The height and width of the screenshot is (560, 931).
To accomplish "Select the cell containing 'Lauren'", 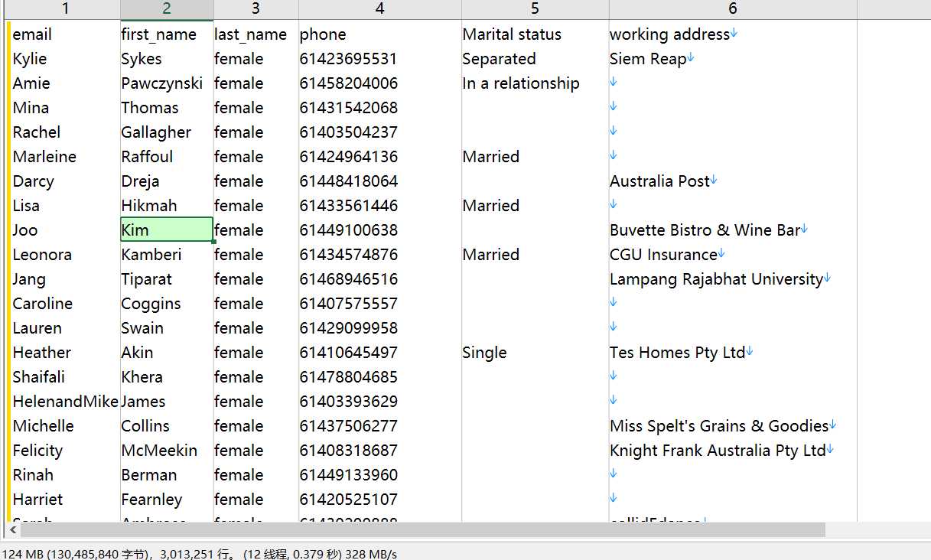I will 65,328.
